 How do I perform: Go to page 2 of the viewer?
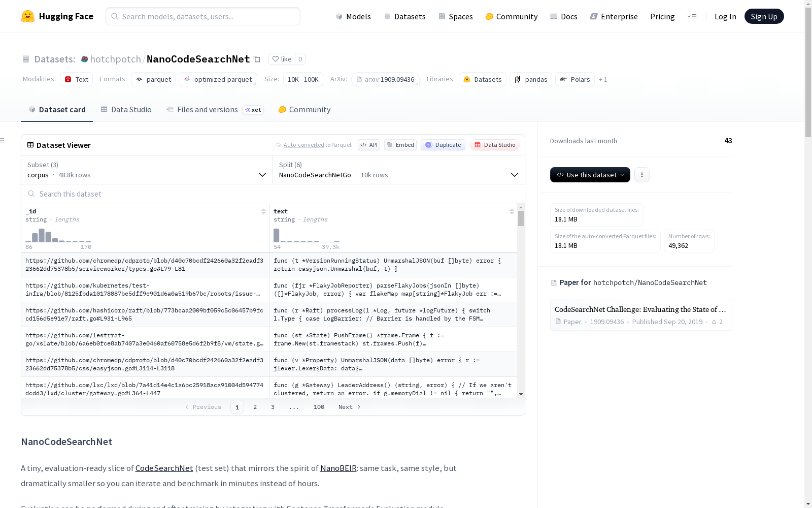tap(255, 407)
